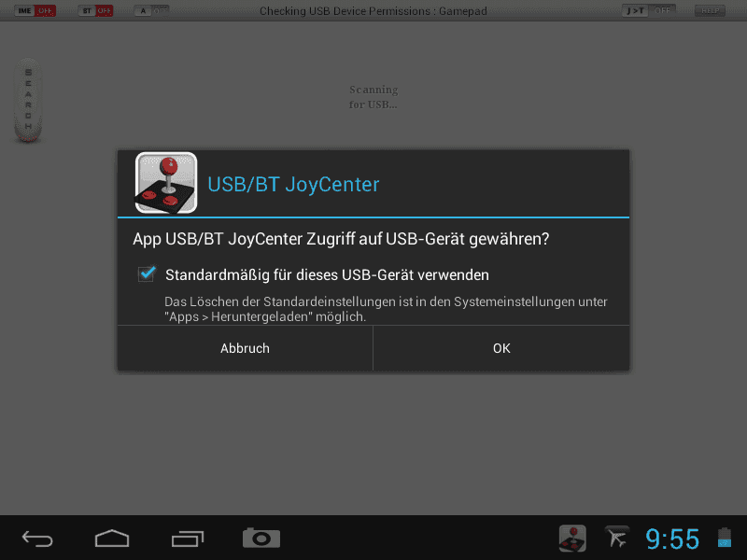747x560 pixels.
Task: Tap the 9:55 clock in system bar
Action: click(x=672, y=539)
